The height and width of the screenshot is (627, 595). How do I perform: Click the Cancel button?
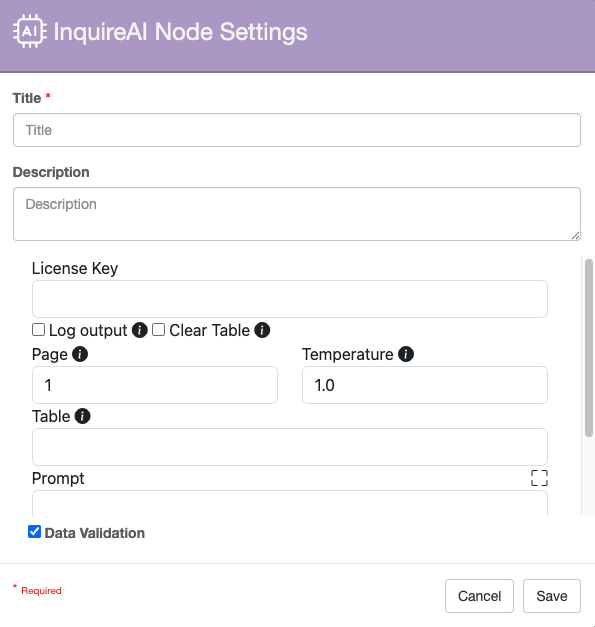[x=479, y=596]
